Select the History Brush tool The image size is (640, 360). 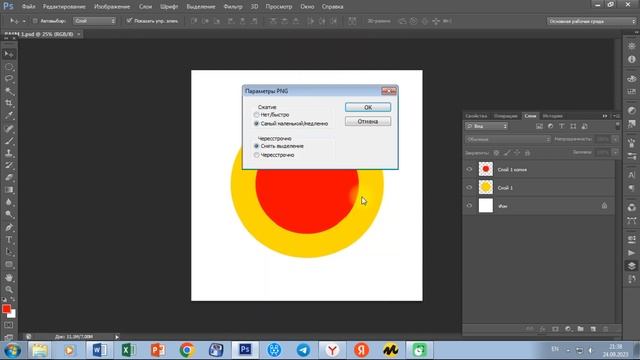tap(9, 165)
